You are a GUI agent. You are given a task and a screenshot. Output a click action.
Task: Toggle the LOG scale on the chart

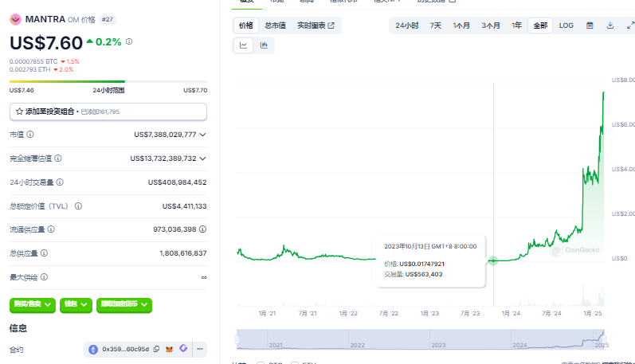[x=566, y=25]
